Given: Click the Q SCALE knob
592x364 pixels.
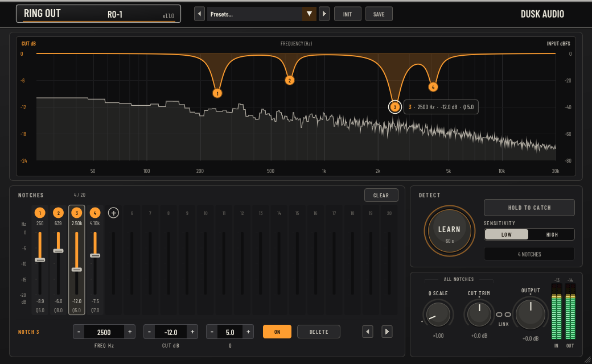Looking at the screenshot, I should (438, 314).
